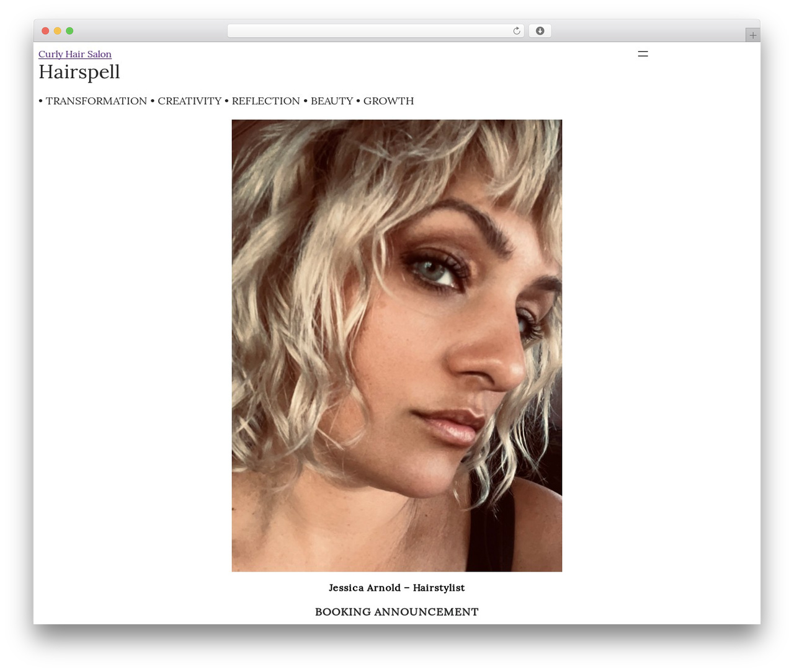Click the Hairspell site title
Screen dimensions: 794x672
coord(79,72)
